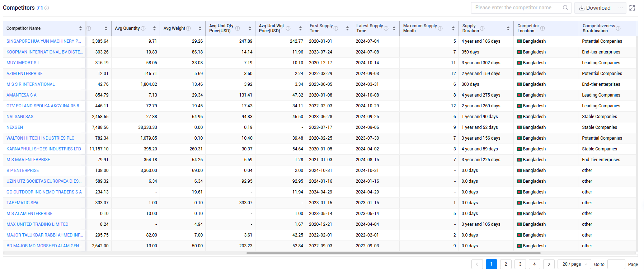
Task: Open M S S R INTERNATIONAL link
Action: click(30, 84)
